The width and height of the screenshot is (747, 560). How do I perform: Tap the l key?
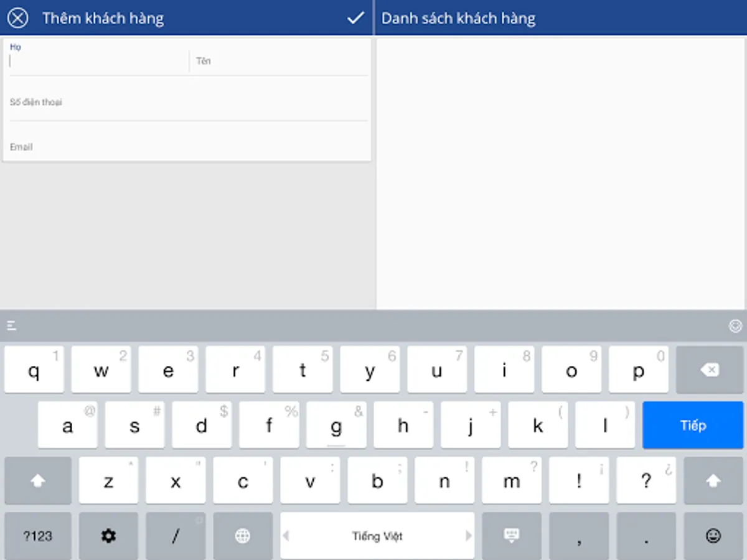(x=605, y=425)
